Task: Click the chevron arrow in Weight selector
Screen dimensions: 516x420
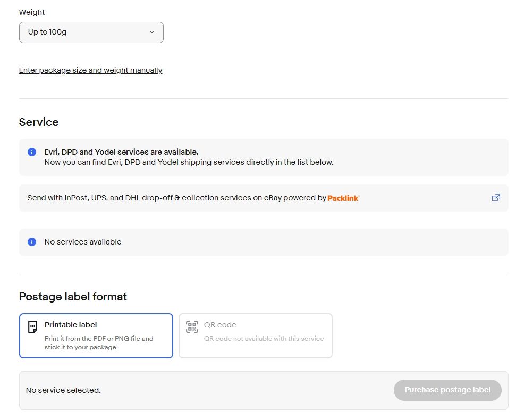Action: pos(152,32)
